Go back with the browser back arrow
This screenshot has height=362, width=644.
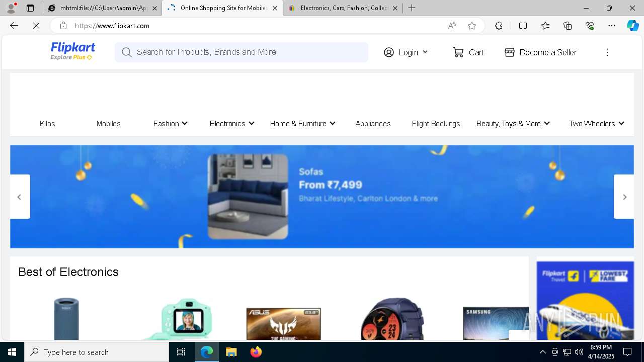pyautogui.click(x=14, y=26)
